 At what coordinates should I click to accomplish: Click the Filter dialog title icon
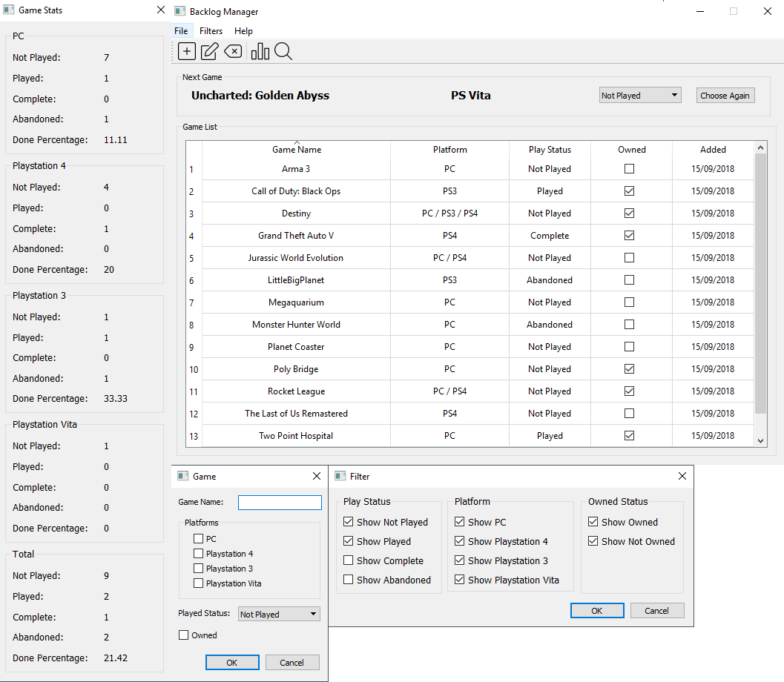340,476
